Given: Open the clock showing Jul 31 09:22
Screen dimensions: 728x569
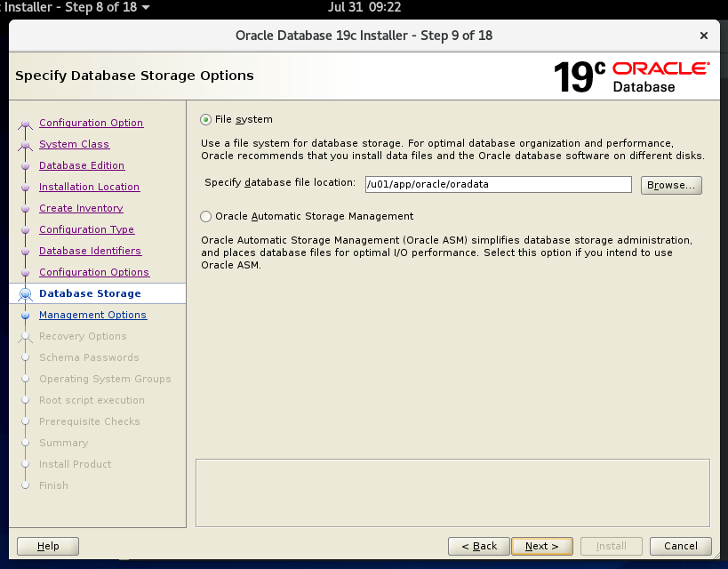Looking at the screenshot, I should [x=364, y=7].
